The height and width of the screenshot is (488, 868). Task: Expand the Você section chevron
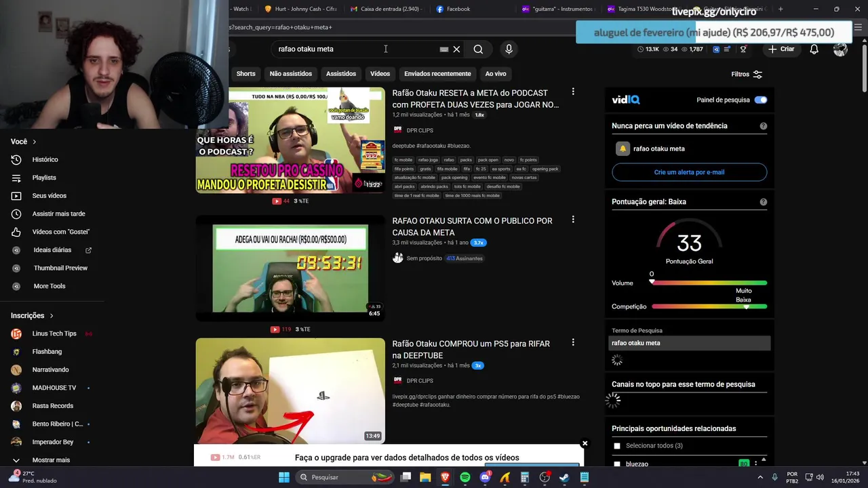pos(34,142)
